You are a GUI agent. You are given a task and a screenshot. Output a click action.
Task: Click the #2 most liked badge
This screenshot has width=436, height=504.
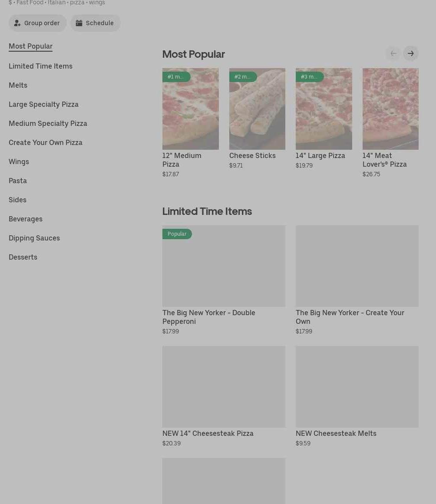coord(243,77)
